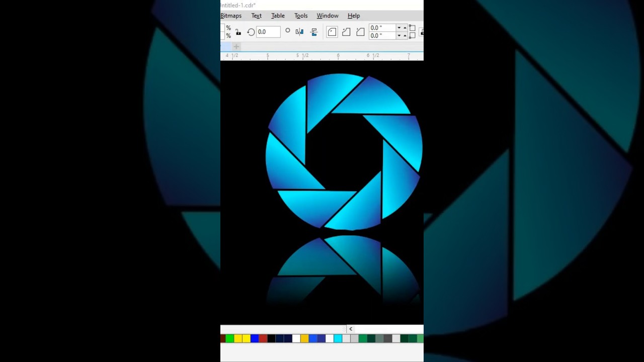
Task: Select the Round corner option
Action: click(332, 32)
